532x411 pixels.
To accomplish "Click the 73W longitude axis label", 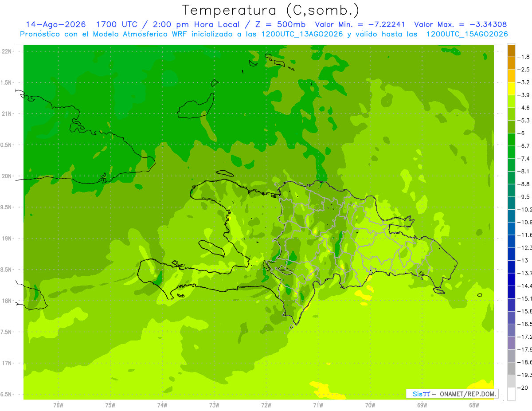I will 214,405.
